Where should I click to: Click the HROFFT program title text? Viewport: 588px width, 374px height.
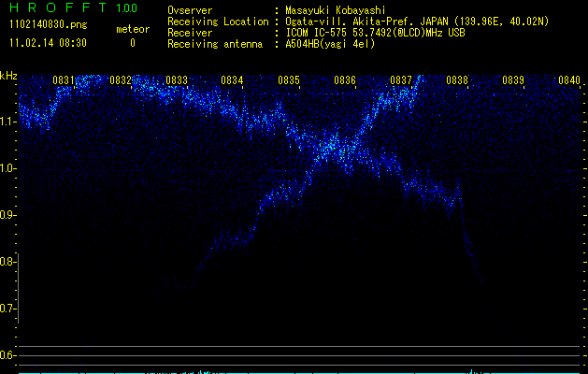[x=58, y=7]
